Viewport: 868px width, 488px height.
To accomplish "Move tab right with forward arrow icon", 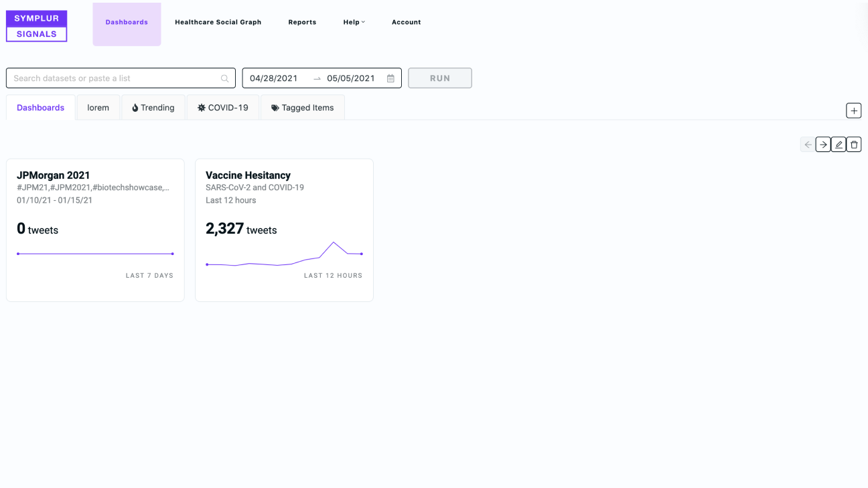I will pyautogui.click(x=823, y=145).
